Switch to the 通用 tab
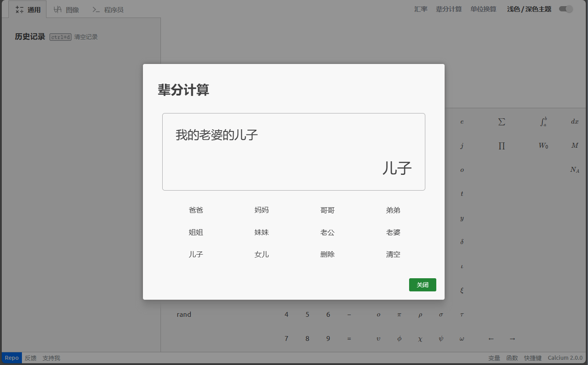The height and width of the screenshot is (365, 588). (x=28, y=10)
